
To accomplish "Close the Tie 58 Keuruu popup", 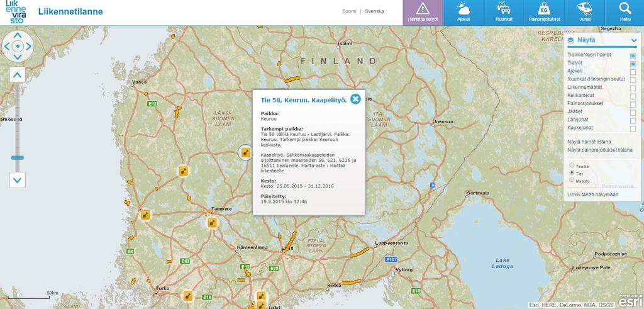I will click(x=355, y=99).
